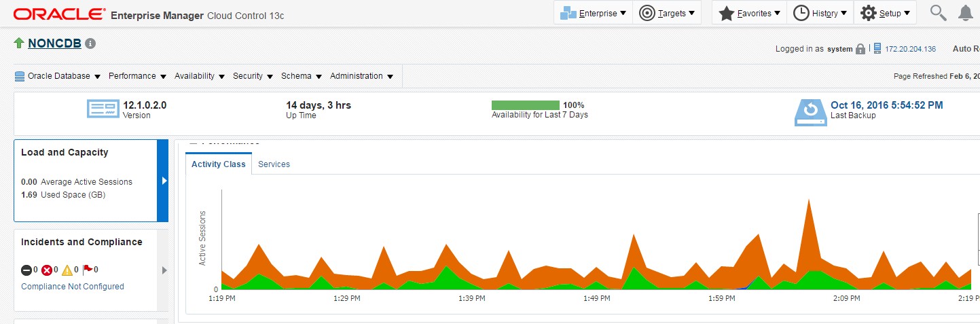Click the search magnifier icon
This screenshot has height=324, width=980.
[x=938, y=13]
